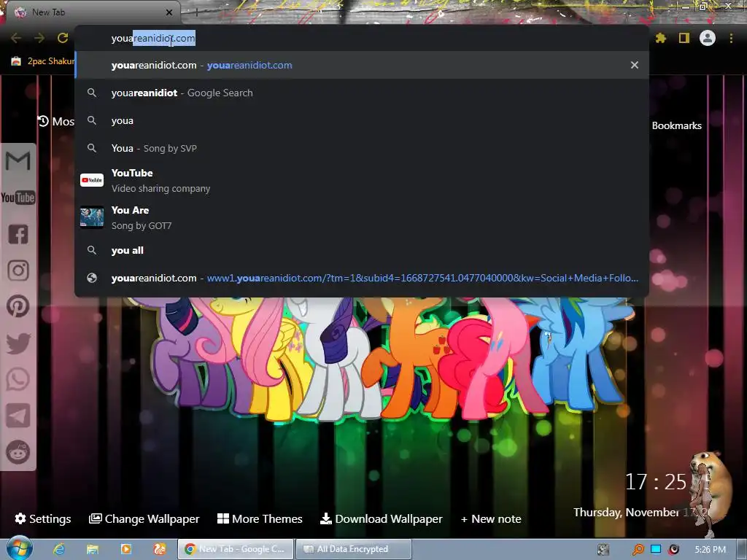Choose 'You Are - Song by GOT7' suggestion
This screenshot has width=747, height=560.
pyautogui.click(x=362, y=217)
